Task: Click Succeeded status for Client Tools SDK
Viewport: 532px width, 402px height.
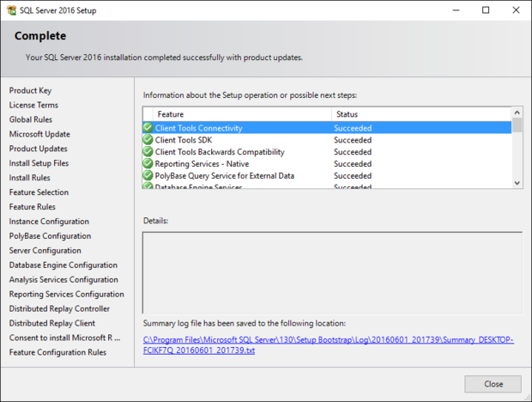Action: (x=353, y=140)
